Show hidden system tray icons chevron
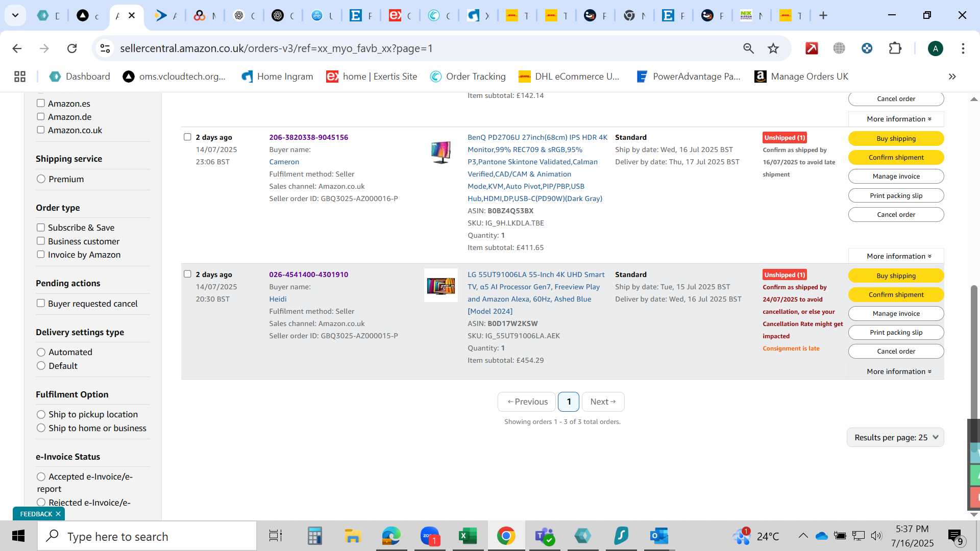The height and width of the screenshot is (551, 980). [x=803, y=536]
